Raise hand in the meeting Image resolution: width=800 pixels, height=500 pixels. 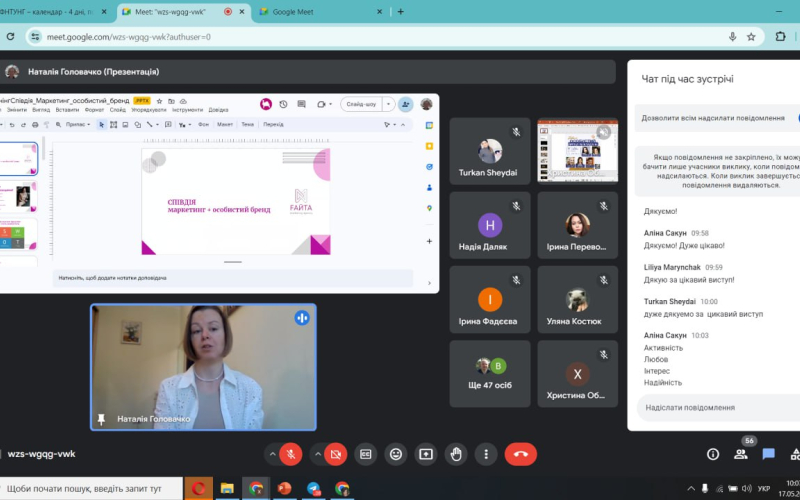coord(456,454)
